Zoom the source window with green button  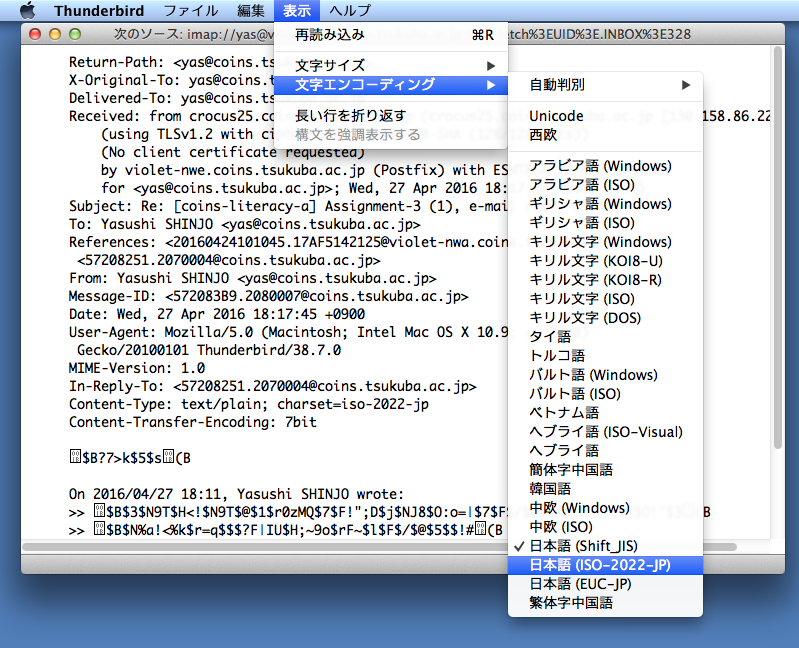coord(75,34)
